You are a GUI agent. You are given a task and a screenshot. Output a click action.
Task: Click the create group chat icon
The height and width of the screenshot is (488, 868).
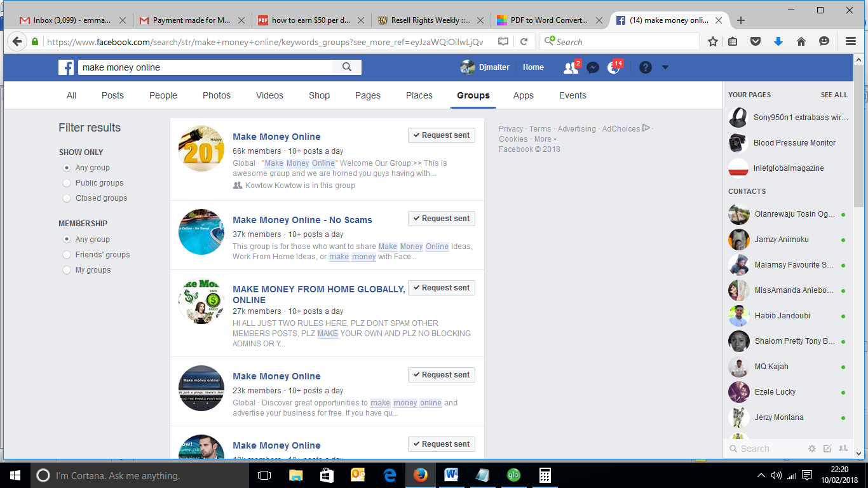[843, 449]
